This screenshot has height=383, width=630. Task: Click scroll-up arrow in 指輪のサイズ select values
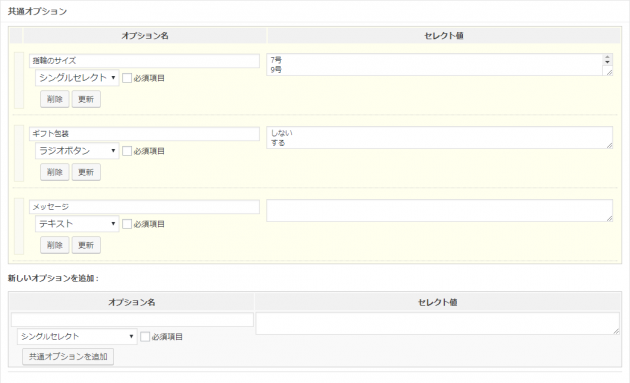point(607,57)
